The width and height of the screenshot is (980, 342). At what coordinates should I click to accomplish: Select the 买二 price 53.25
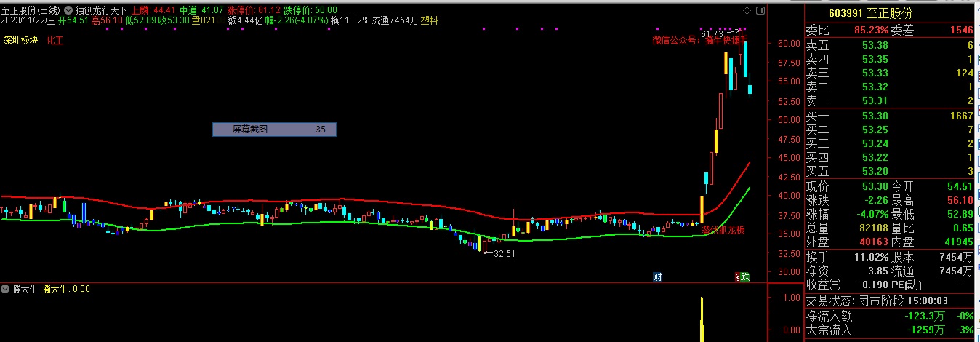coord(875,130)
